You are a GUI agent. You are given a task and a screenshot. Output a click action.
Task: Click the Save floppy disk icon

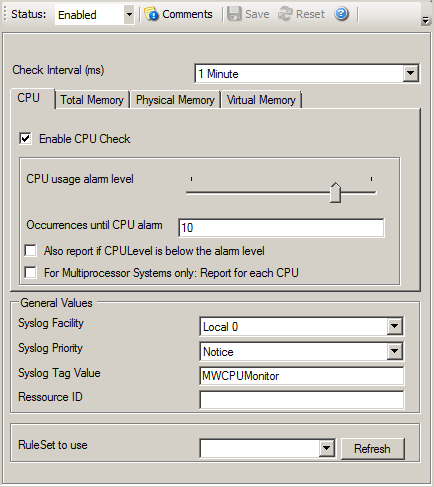click(x=234, y=14)
